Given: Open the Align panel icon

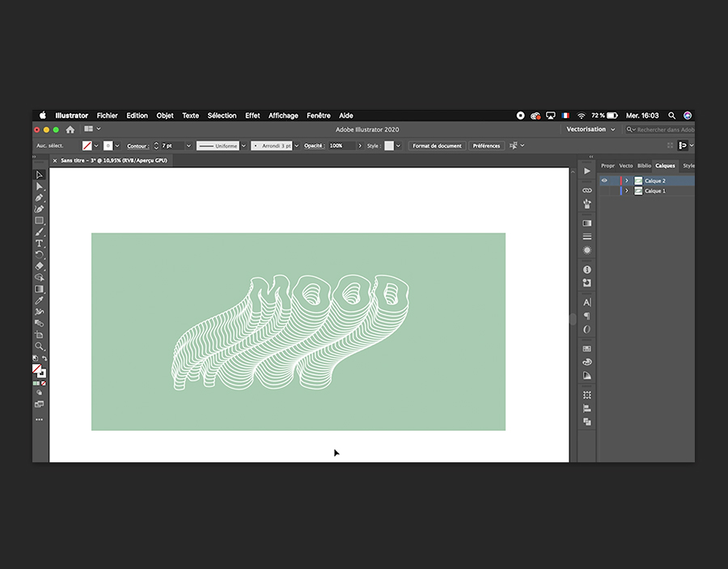Looking at the screenshot, I should [587, 408].
